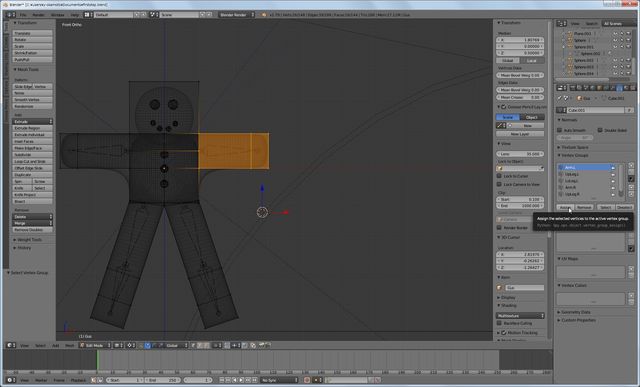Open the Multitexture shading dropdown
The image size is (640, 387).
pos(520,316)
